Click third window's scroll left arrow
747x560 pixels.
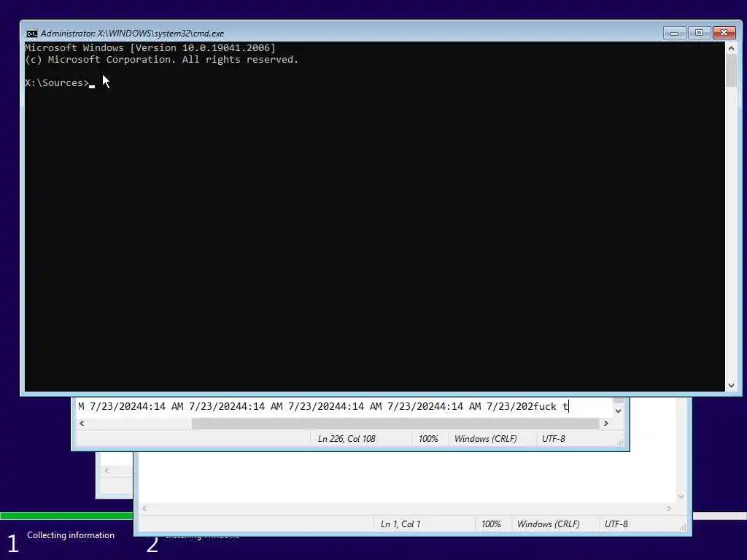point(107,470)
